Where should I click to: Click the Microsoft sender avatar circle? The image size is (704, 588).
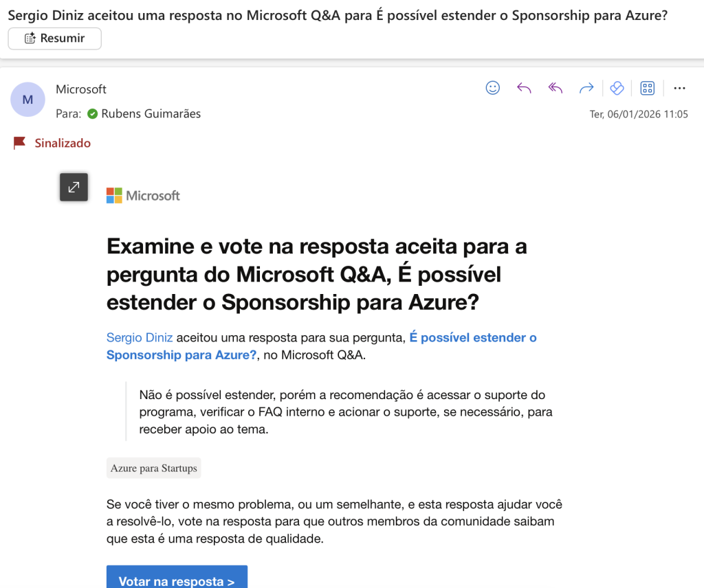pyautogui.click(x=27, y=100)
